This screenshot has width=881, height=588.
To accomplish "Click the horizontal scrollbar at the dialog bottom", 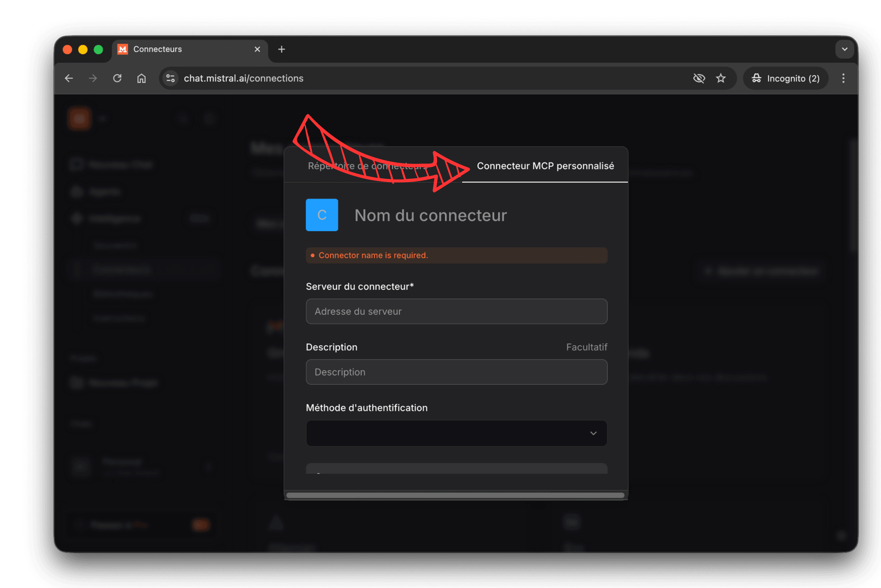I will 456,495.
